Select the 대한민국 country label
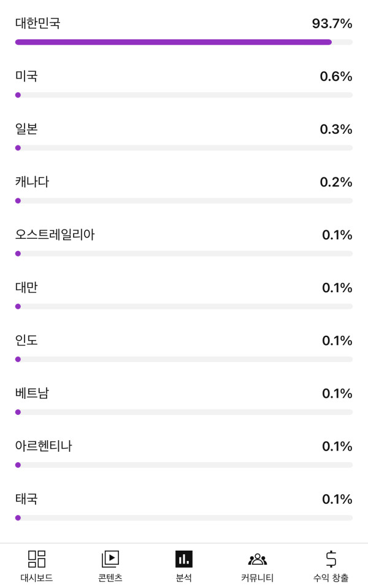The width and height of the screenshot is (368, 588). (38, 24)
